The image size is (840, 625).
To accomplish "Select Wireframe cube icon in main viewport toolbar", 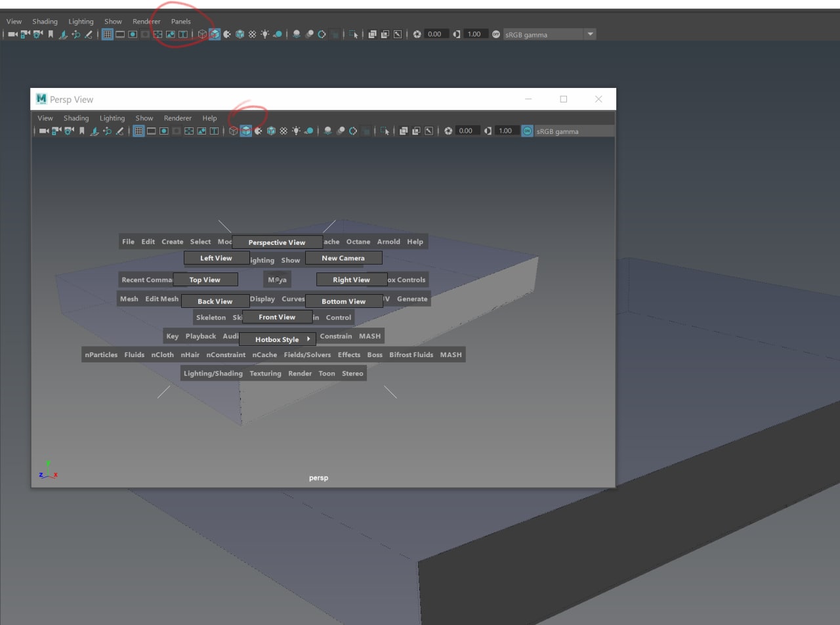I will pyautogui.click(x=202, y=34).
